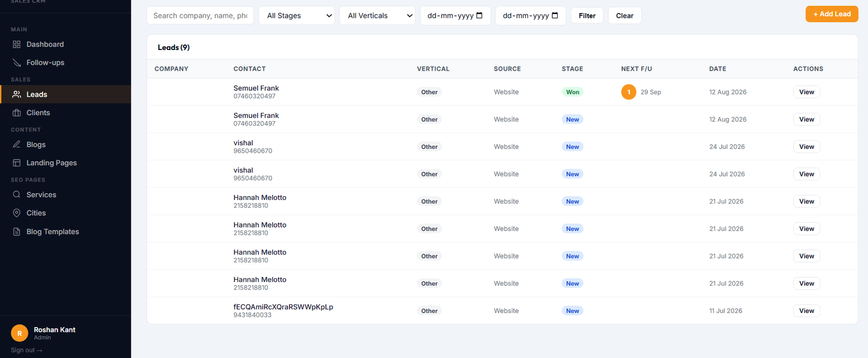Image resolution: width=868 pixels, height=358 pixels.
Task: Click phone number 9431840033
Action: click(252, 315)
